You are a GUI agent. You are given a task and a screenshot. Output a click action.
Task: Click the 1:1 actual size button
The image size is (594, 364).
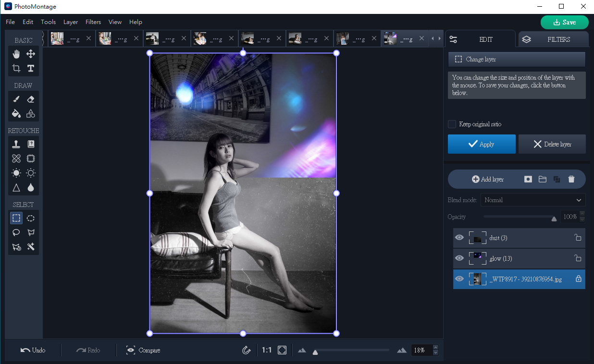267,350
